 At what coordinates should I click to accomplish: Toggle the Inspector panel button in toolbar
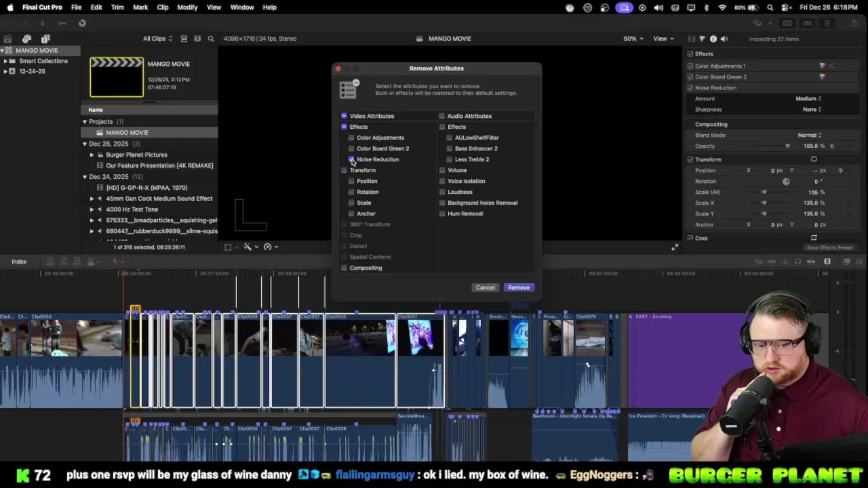pyautogui.click(x=827, y=23)
